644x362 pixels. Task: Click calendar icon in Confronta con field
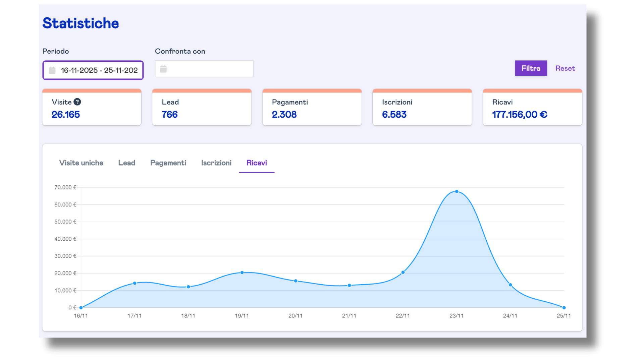(163, 69)
